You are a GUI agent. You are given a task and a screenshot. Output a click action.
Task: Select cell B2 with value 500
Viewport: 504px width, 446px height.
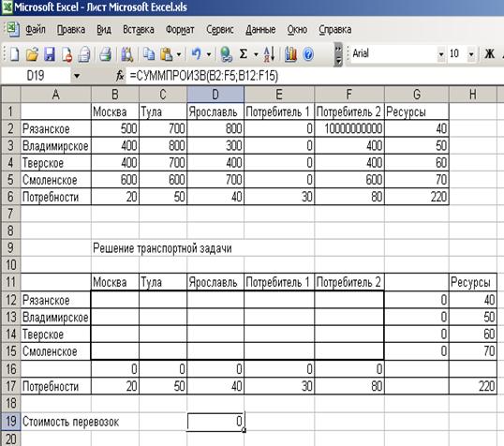pos(115,128)
